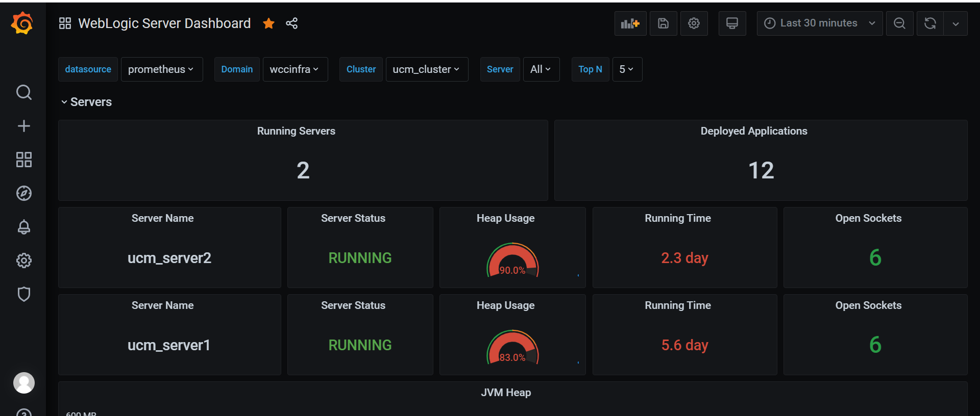The image size is (980, 416).
Task: Open the Top N value 5 dropdown
Action: click(627, 69)
